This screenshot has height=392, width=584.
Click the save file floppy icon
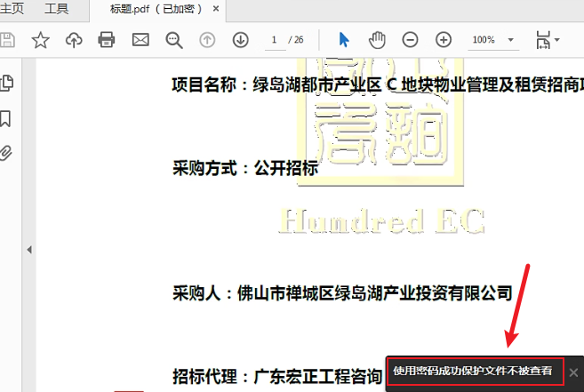pyautogui.click(x=7, y=40)
